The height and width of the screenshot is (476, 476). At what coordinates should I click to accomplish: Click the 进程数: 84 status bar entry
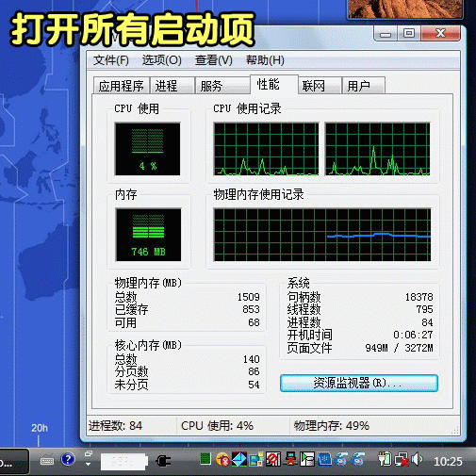(115, 426)
